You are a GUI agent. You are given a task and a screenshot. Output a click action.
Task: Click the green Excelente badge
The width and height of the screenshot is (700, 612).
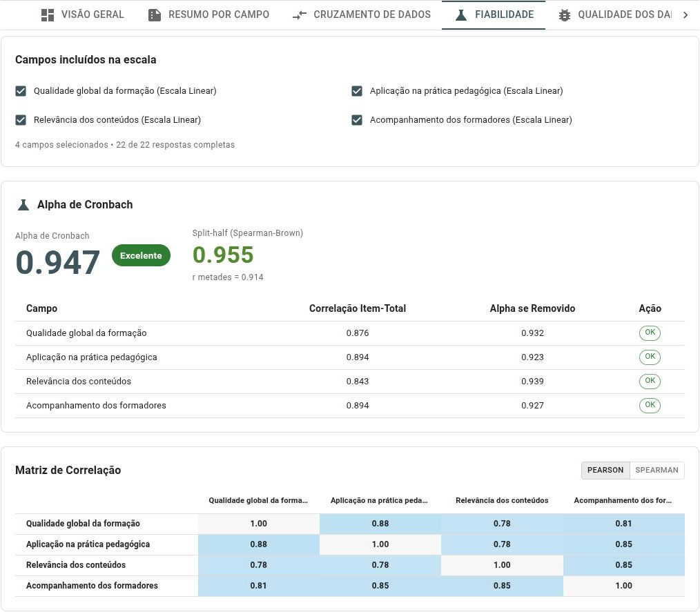pyautogui.click(x=141, y=255)
